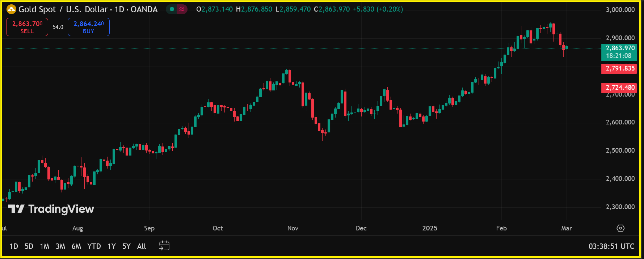This screenshot has height=259, width=644.
Task: Choose the YTD time range
Action: pos(94,246)
